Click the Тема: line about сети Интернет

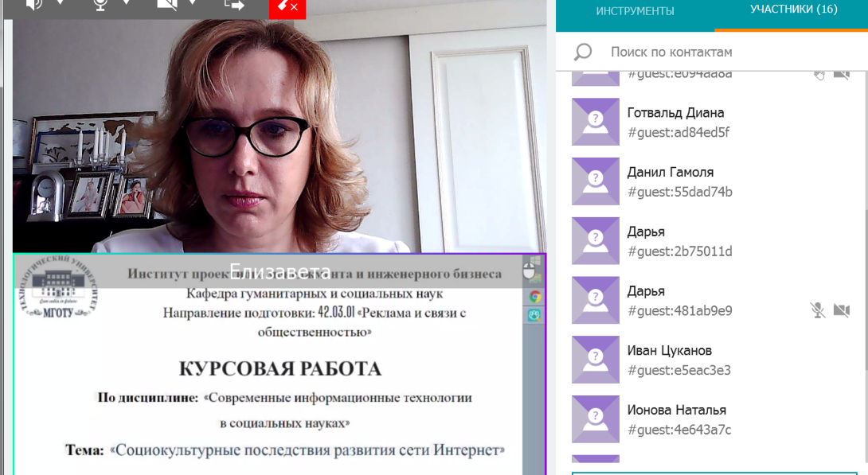(284, 450)
